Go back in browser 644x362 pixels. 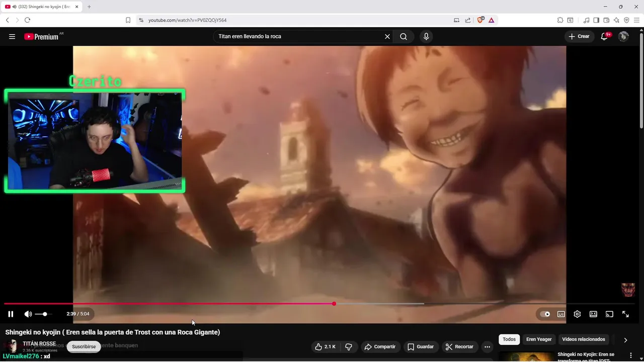pyautogui.click(x=7, y=20)
